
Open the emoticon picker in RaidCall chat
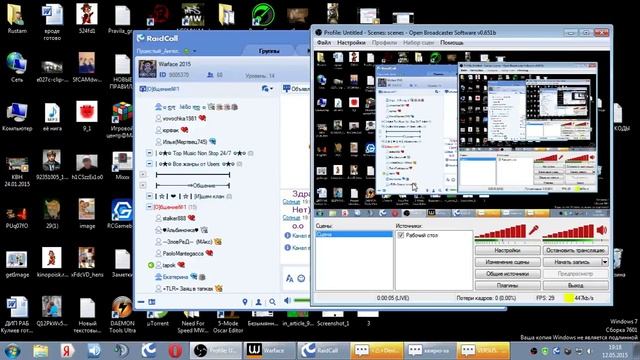click(301, 278)
